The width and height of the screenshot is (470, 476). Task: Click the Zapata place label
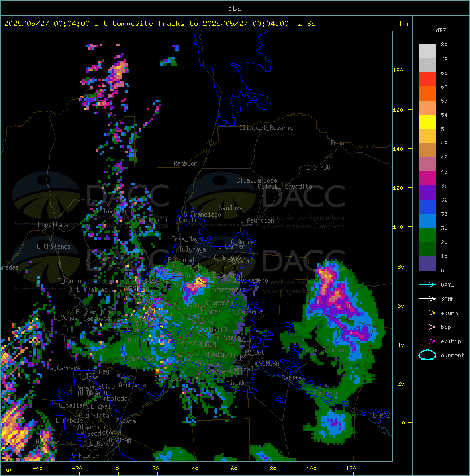[125, 421]
